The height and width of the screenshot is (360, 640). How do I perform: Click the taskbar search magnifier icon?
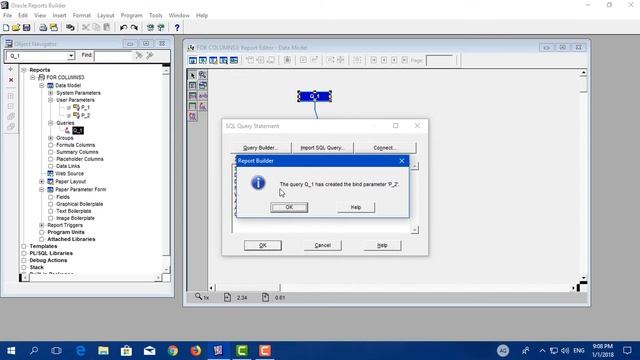point(34,350)
